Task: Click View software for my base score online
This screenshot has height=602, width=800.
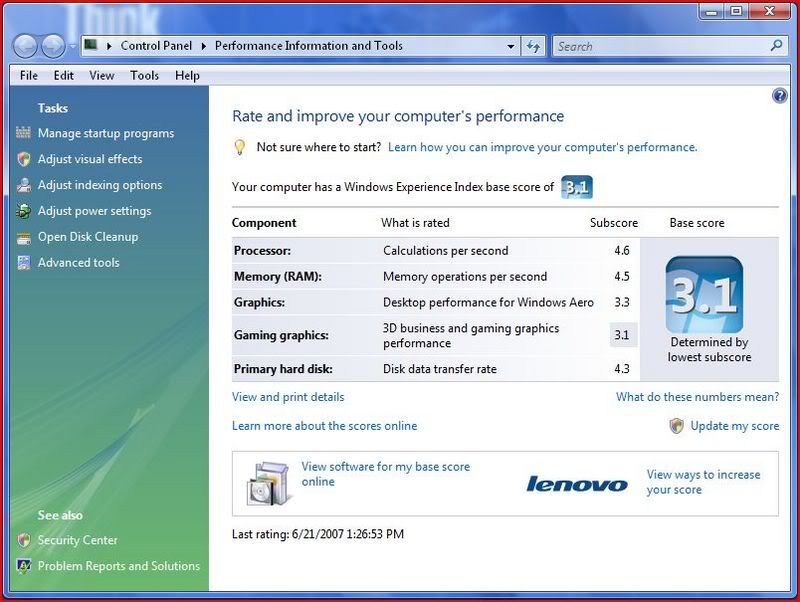Action: click(386, 474)
